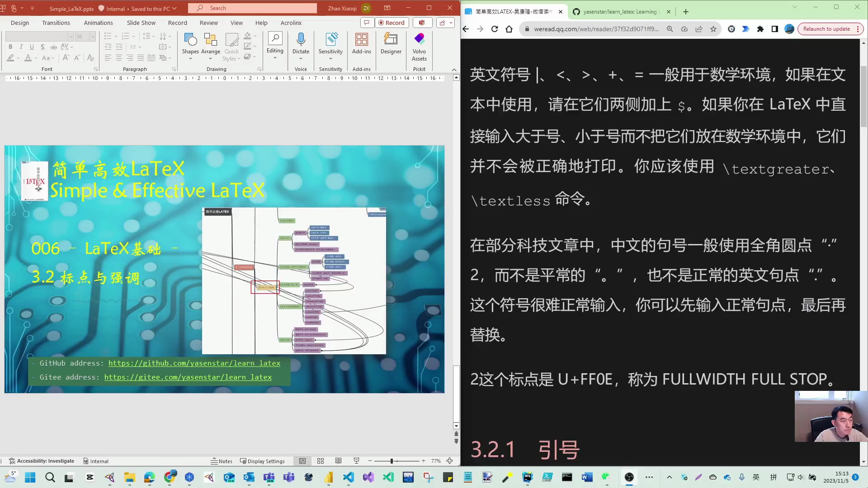Open Volvo Assets Pickit add-in
This screenshot has height=488, width=868.
tap(419, 47)
